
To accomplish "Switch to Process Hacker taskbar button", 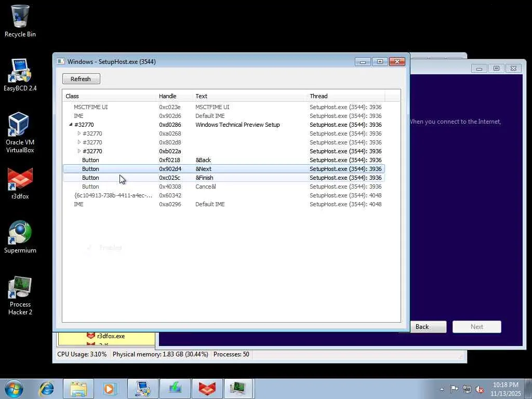I will click(x=239, y=389).
